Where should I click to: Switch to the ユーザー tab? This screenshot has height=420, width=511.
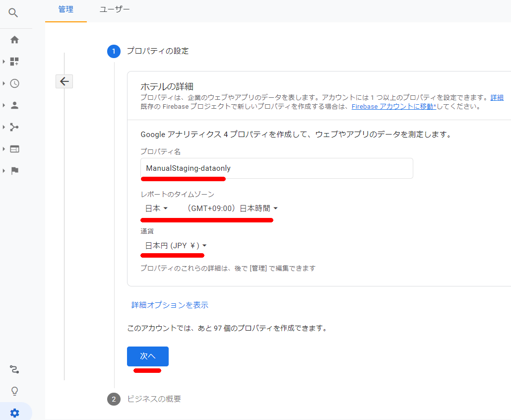pyautogui.click(x=115, y=9)
